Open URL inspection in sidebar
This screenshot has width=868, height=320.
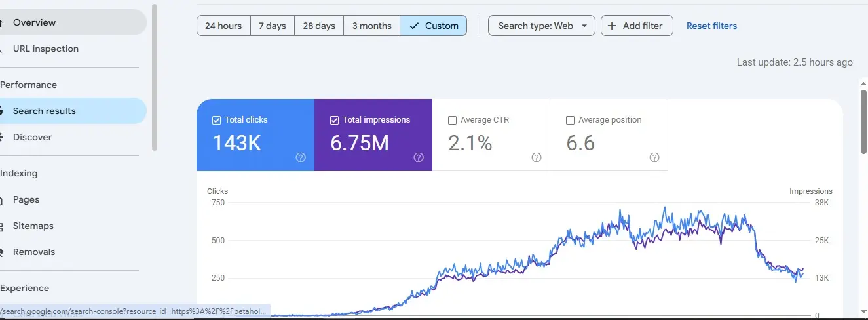(x=46, y=49)
